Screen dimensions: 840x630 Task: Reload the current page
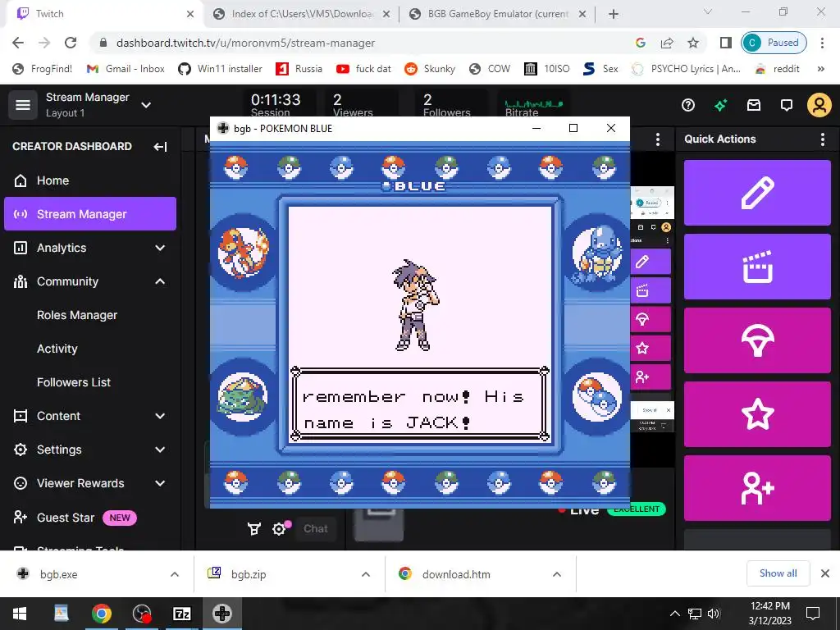point(71,43)
